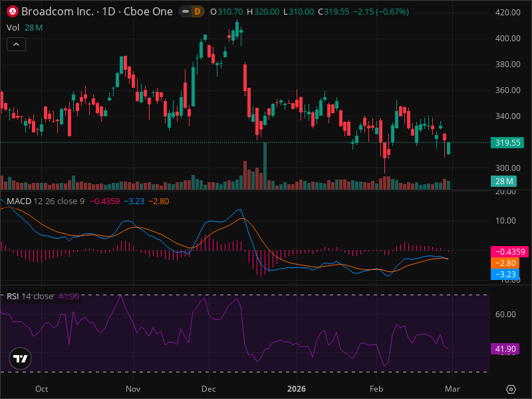
Task: Click the 340.00 price axis level
Action: point(507,116)
